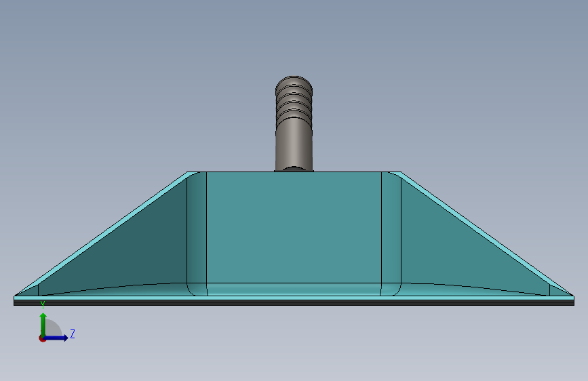The width and height of the screenshot is (588, 381).
Task: Click the blue Z axis arrow of the triad
Action: click(x=56, y=338)
